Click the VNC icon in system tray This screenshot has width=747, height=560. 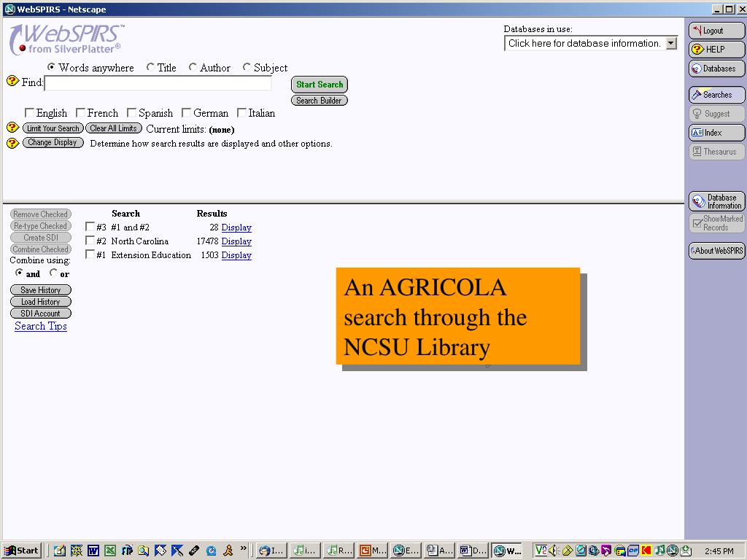(541, 551)
